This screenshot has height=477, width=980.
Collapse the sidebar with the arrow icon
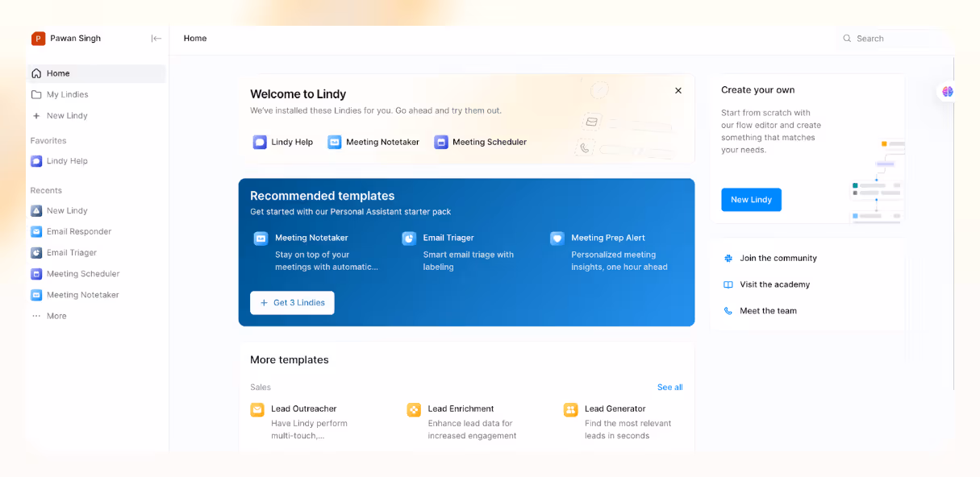point(156,39)
